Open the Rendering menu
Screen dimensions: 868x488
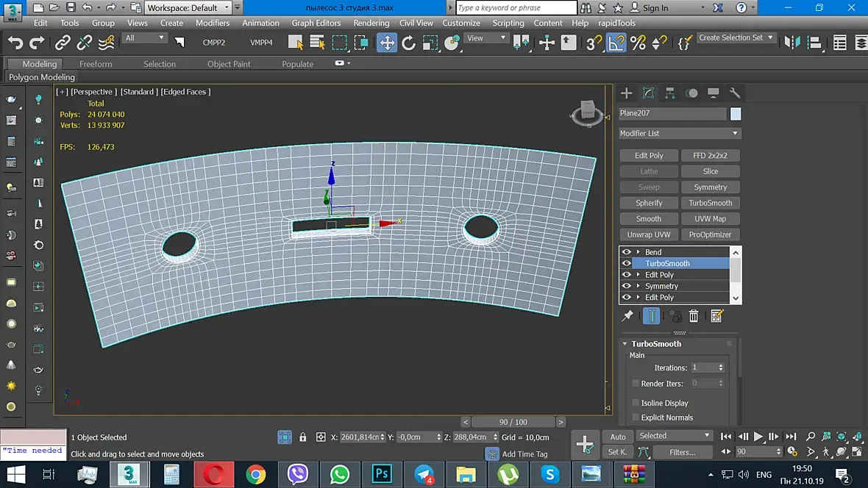pos(371,23)
